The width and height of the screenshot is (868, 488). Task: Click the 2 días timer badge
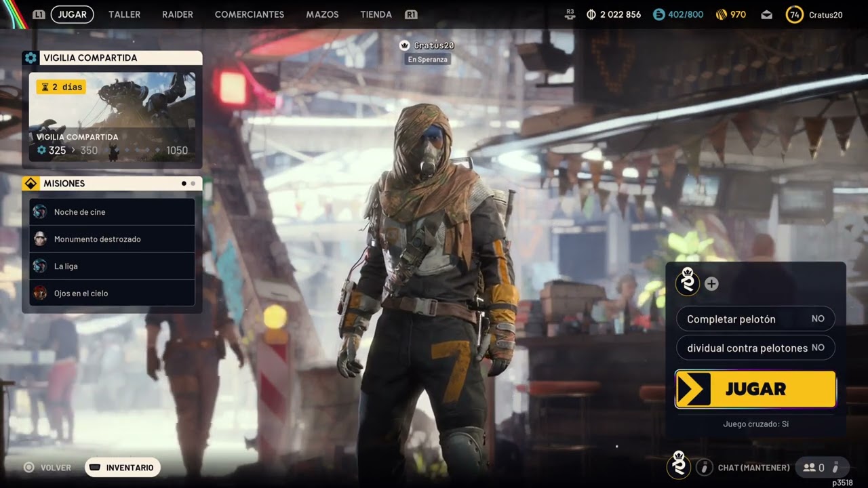coord(61,87)
